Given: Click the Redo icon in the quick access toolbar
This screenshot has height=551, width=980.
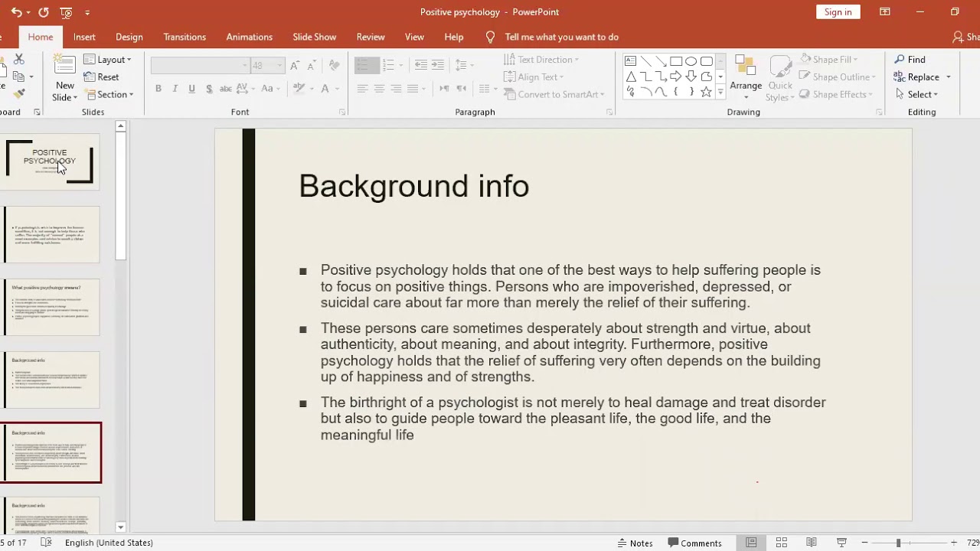Looking at the screenshot, I should point(44,12).
